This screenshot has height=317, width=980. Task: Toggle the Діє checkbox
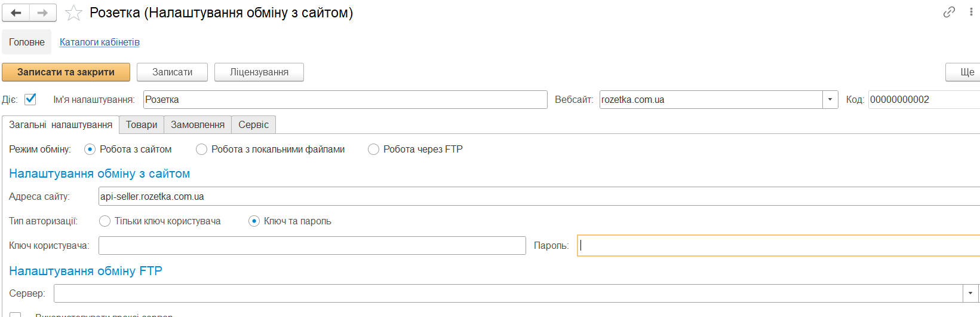click(x=30, y=99)
